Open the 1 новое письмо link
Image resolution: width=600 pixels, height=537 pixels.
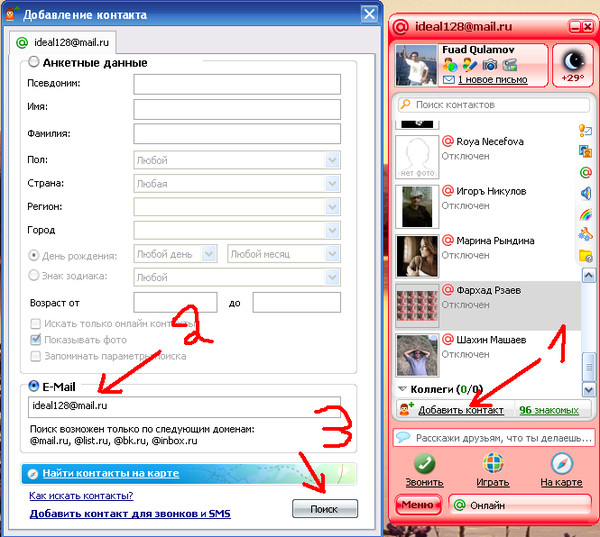coord(492,80)
